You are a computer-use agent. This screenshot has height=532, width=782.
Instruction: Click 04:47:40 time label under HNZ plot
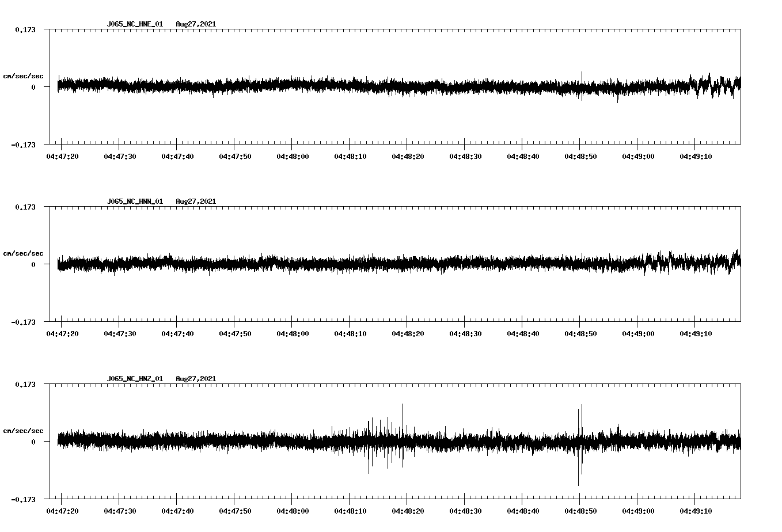coord(177,511)
